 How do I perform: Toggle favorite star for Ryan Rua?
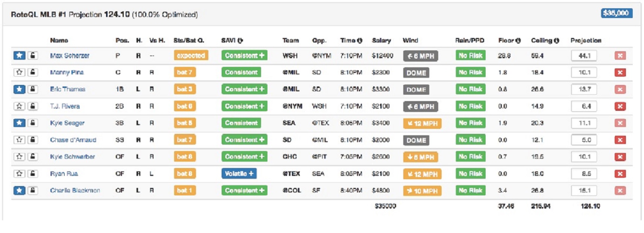(19, 174)
